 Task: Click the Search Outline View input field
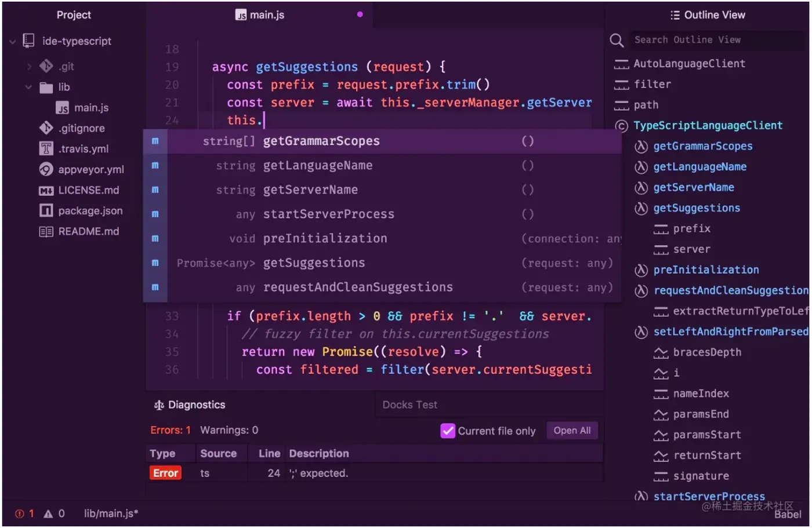click(717, 40)
